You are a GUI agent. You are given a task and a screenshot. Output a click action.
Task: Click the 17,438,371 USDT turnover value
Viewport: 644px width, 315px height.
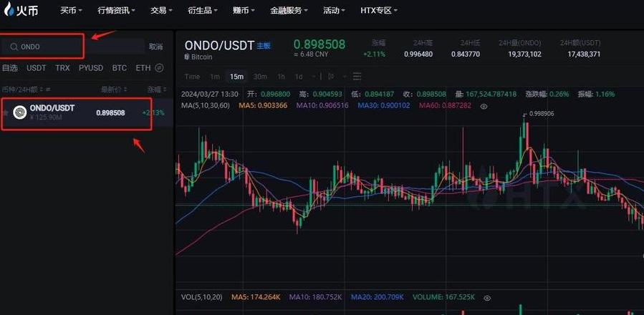[584, 54]
